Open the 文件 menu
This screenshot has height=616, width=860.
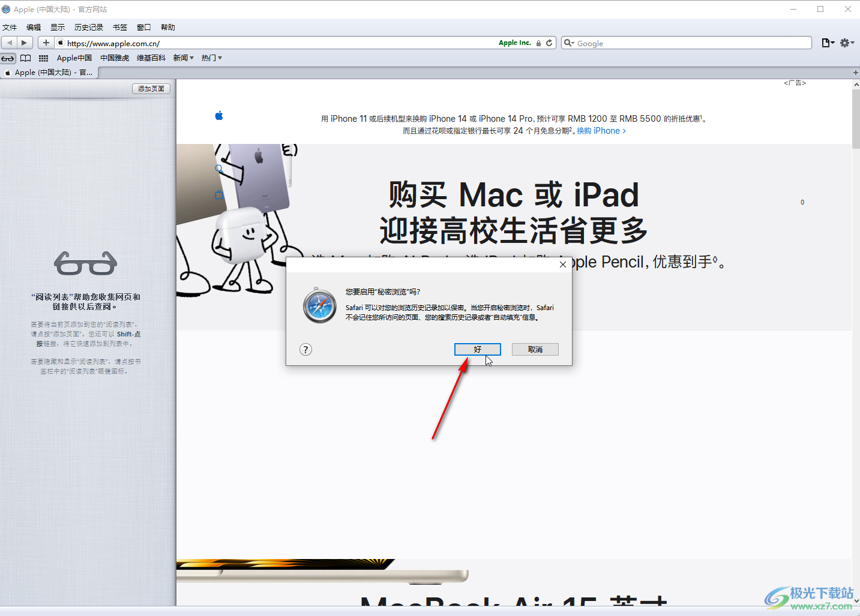click(10, 28)
